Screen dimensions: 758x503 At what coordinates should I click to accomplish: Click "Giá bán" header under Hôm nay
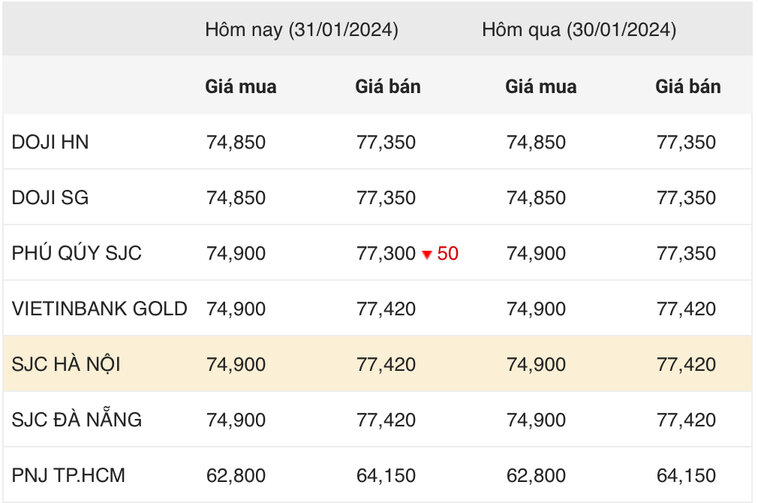tap(388, 87)
